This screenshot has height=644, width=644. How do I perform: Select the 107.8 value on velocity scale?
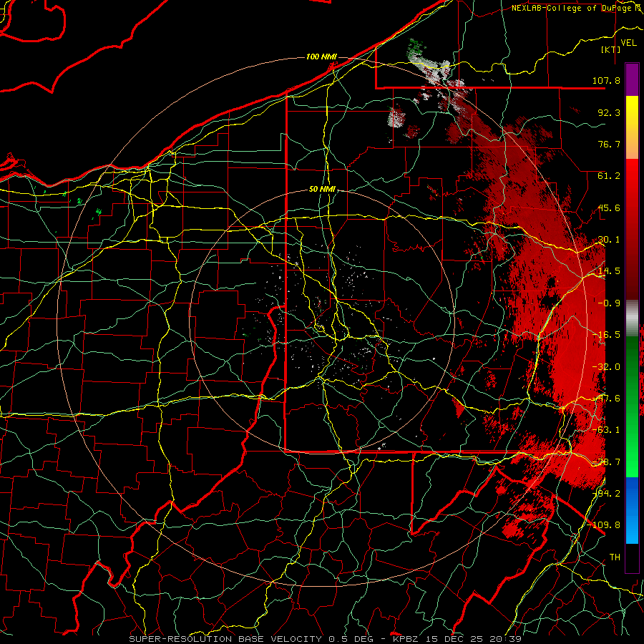point(606,80)
